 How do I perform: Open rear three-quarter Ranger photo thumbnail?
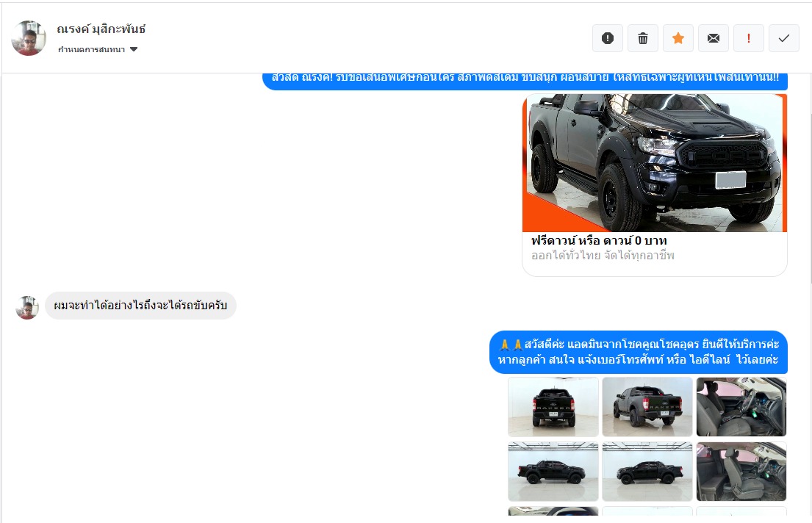(x=647, y=407)
